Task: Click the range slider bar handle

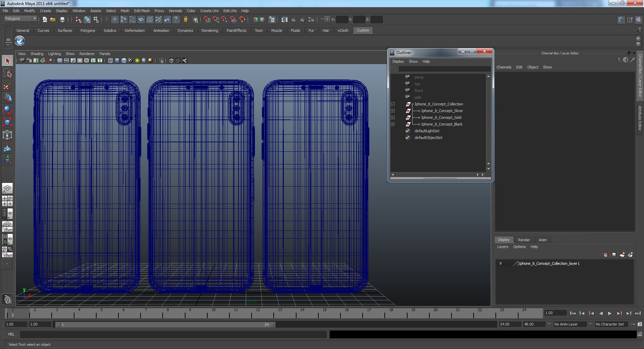Action: (x=165, y=325)
